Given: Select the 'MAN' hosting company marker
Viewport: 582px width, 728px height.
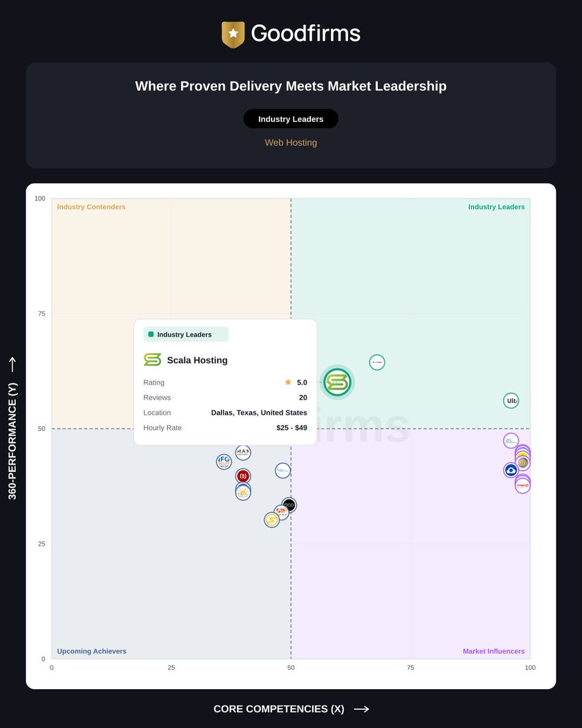Looking at the screenshot, I should click(x=242, y=452).
